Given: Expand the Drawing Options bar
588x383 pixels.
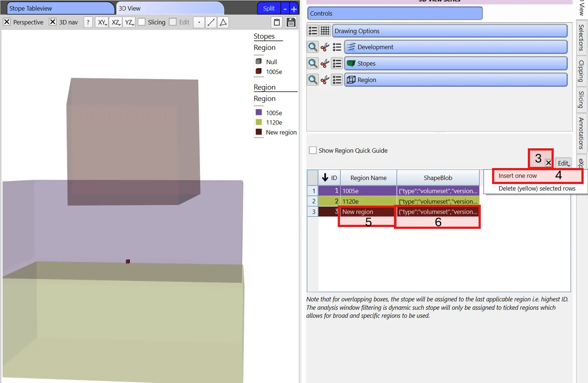Looking at the screenshot, I should (x=449, y=31).
